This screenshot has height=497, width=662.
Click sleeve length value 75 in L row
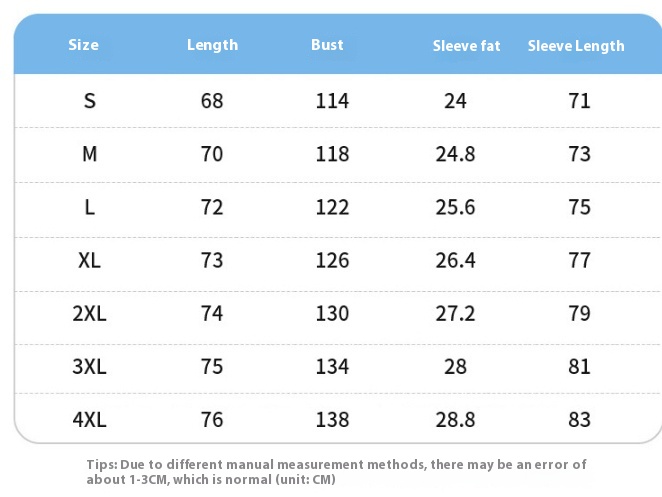point(579,207)
